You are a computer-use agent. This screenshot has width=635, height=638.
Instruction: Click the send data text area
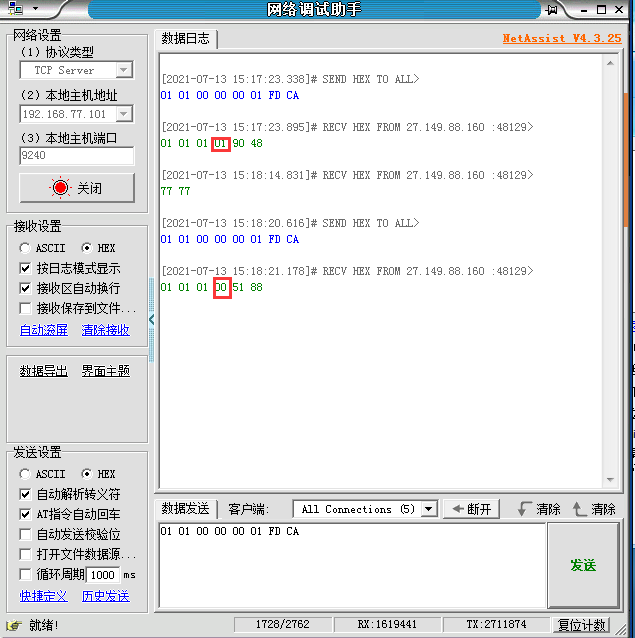[x=352, y=566]
